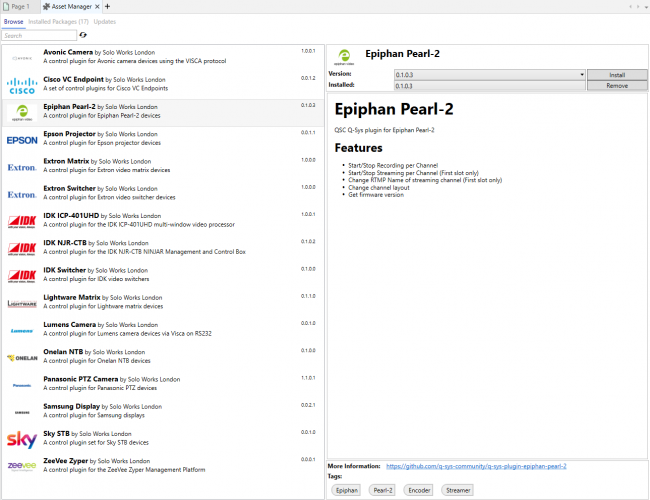
Task: Click Panasonic PTZ Camera version 1.1.0.1
Action: point(308,378)
